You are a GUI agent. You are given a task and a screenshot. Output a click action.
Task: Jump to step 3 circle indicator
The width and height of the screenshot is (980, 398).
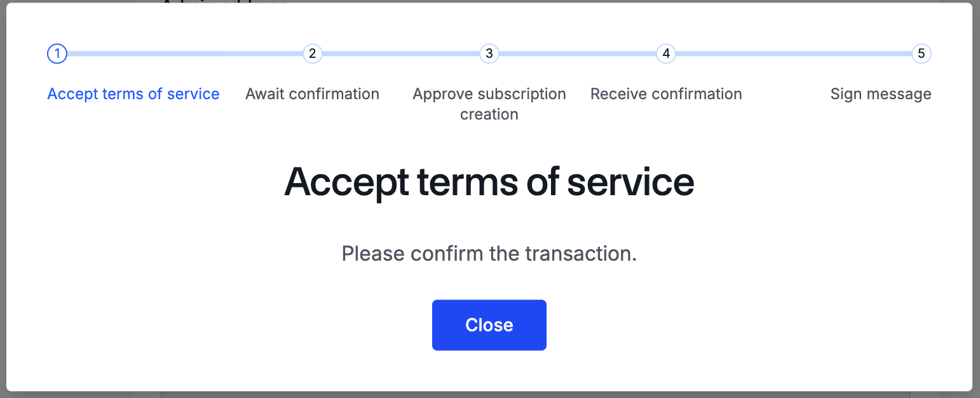point(489,54)
